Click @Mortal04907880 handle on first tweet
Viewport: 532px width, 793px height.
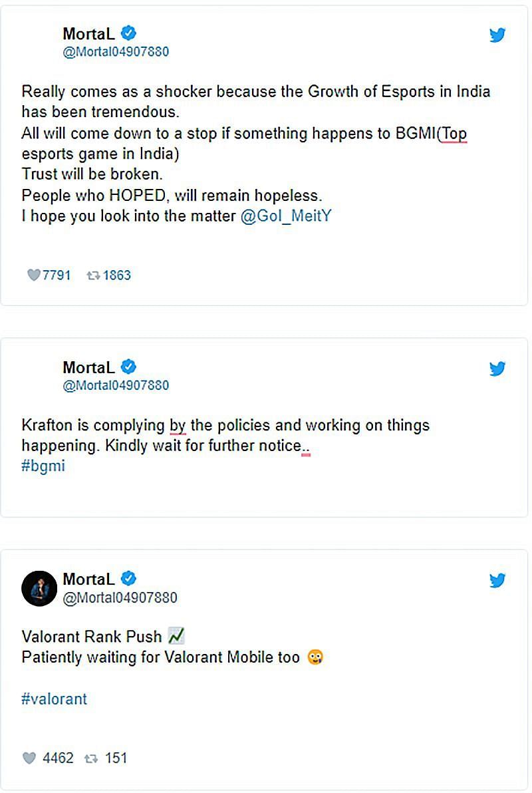click(116, 51)
